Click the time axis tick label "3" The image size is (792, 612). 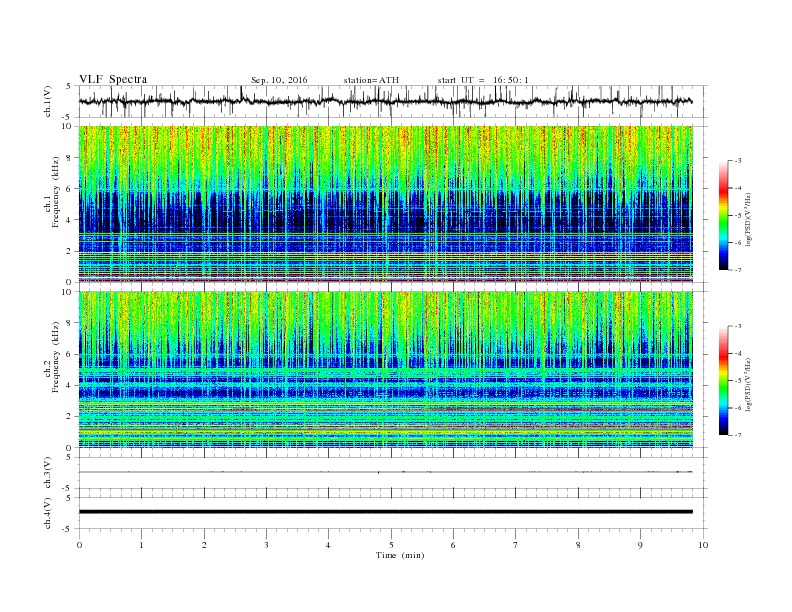coord(266,545)
